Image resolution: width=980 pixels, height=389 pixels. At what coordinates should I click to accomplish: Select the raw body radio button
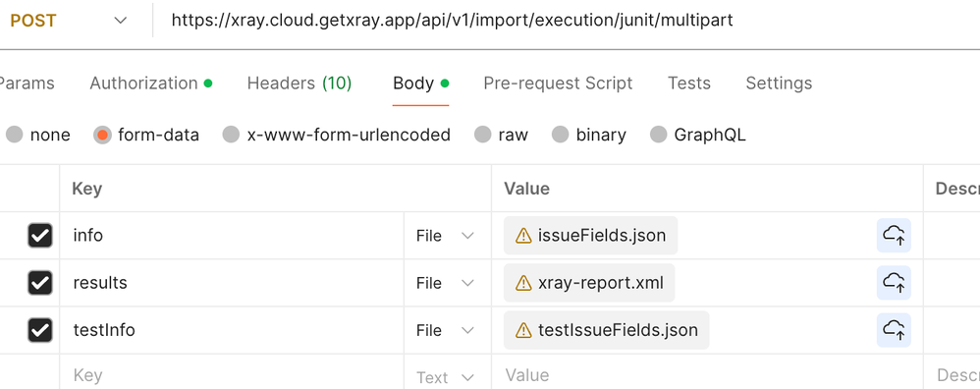tap(482, 135)
